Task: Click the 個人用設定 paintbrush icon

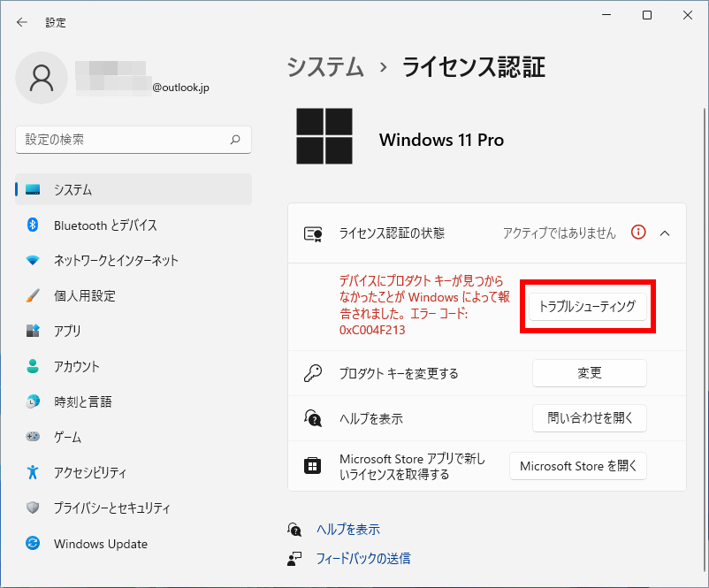Action: tap(33, 295)
